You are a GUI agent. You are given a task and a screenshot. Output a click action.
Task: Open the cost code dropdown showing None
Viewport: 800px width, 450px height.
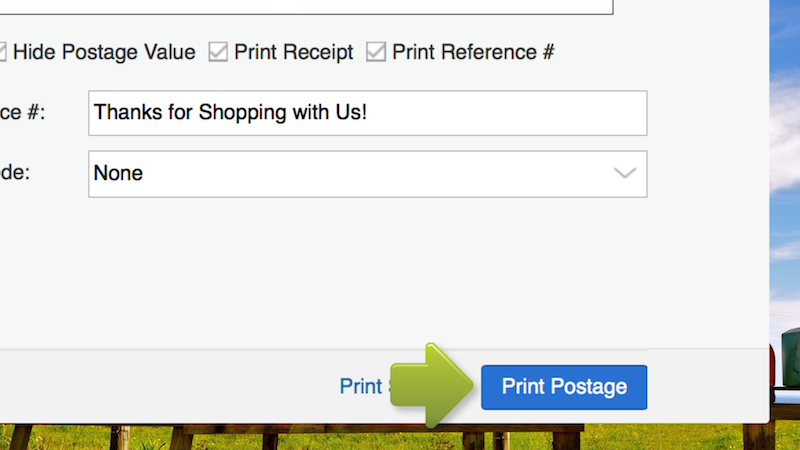(x=350, y=174)
